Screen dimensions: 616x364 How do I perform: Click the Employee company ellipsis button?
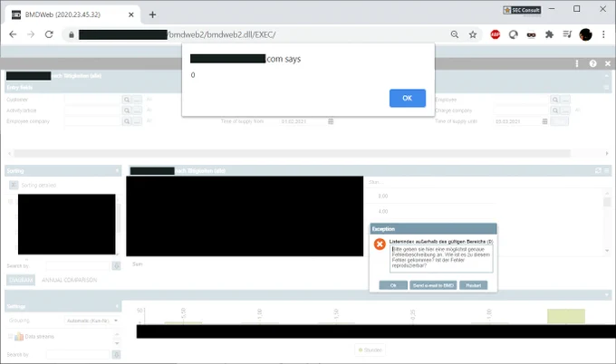137,121
